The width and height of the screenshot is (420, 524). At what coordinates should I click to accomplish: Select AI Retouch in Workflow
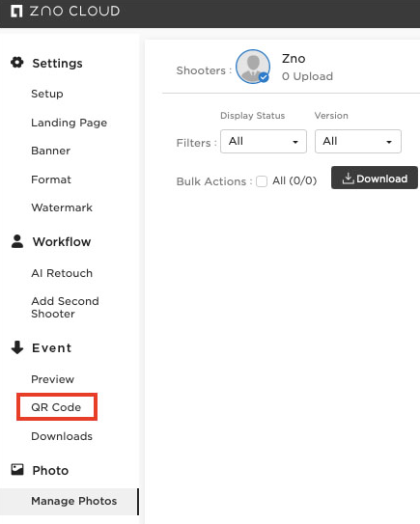(x=62, y=273)
